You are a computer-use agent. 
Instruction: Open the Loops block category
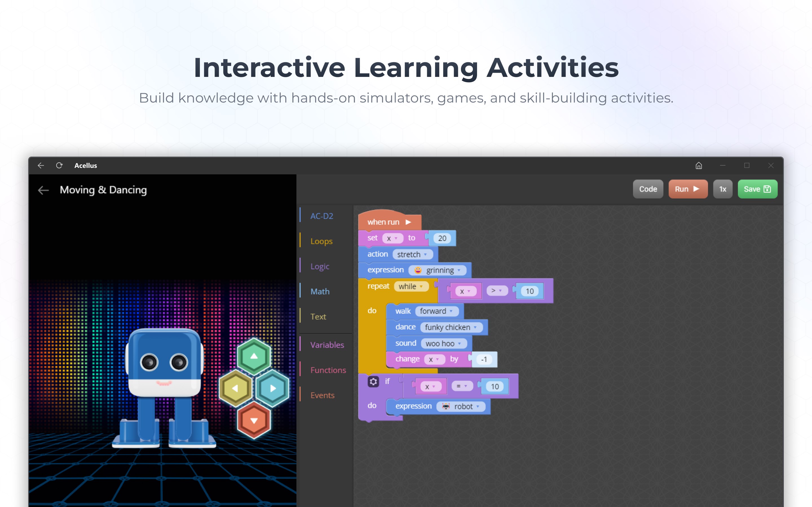click(321, 241)
